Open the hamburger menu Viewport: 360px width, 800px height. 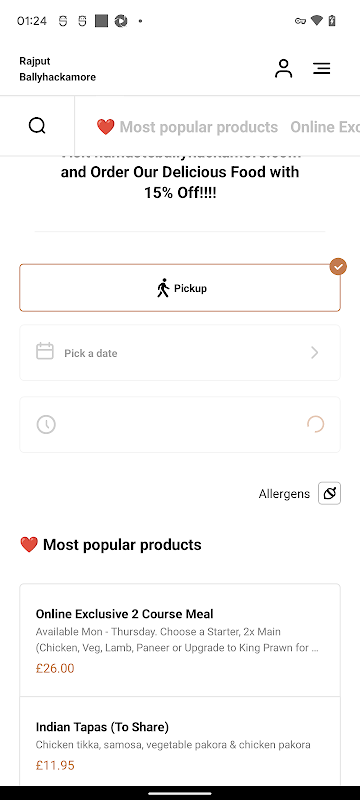322,68
